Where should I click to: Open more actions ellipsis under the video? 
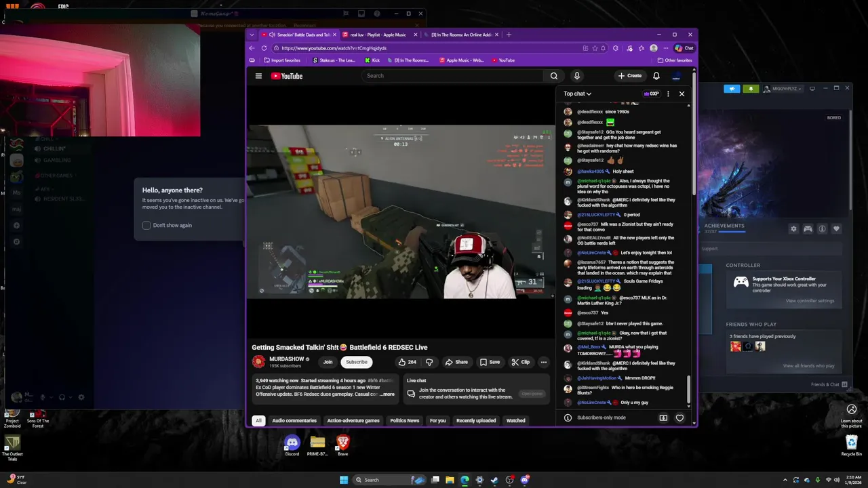click(x=543, y=362)
